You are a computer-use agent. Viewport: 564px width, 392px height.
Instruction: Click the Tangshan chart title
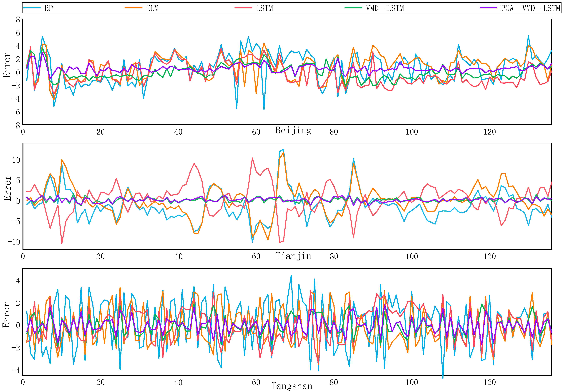(292, 386)
